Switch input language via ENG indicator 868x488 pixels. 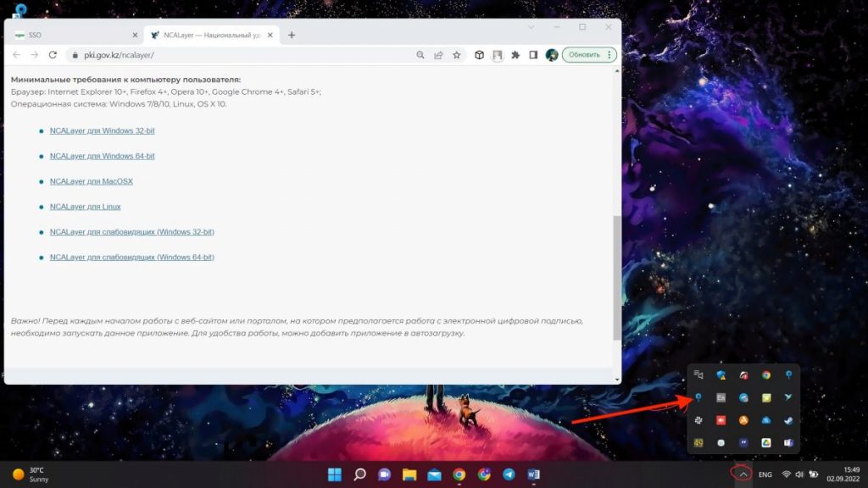(765, 474)
